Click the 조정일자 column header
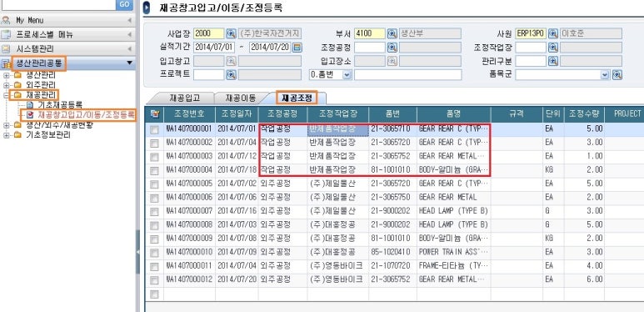This screenshot has height=312, width=644. click(x=237, y=113)
